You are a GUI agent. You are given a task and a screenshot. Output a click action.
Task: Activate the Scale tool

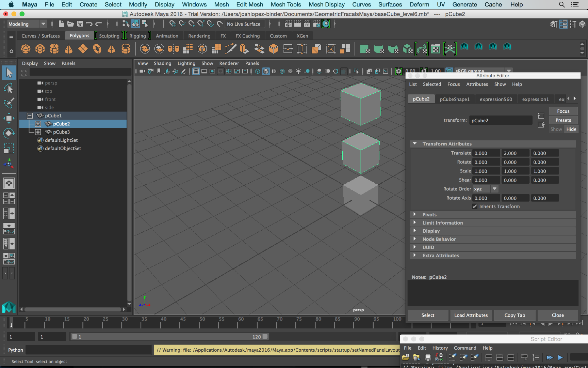pyautogui.click(x=9, y=148)
